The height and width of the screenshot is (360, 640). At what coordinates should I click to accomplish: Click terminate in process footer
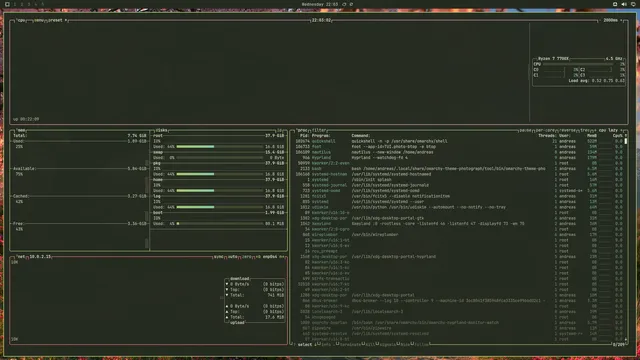coord(350,344)
